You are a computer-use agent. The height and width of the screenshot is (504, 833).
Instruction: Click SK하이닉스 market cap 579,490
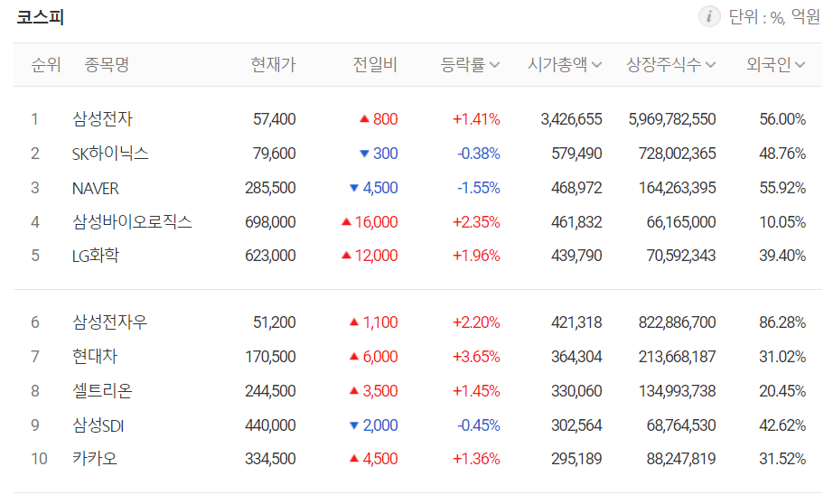click(576, 154)
